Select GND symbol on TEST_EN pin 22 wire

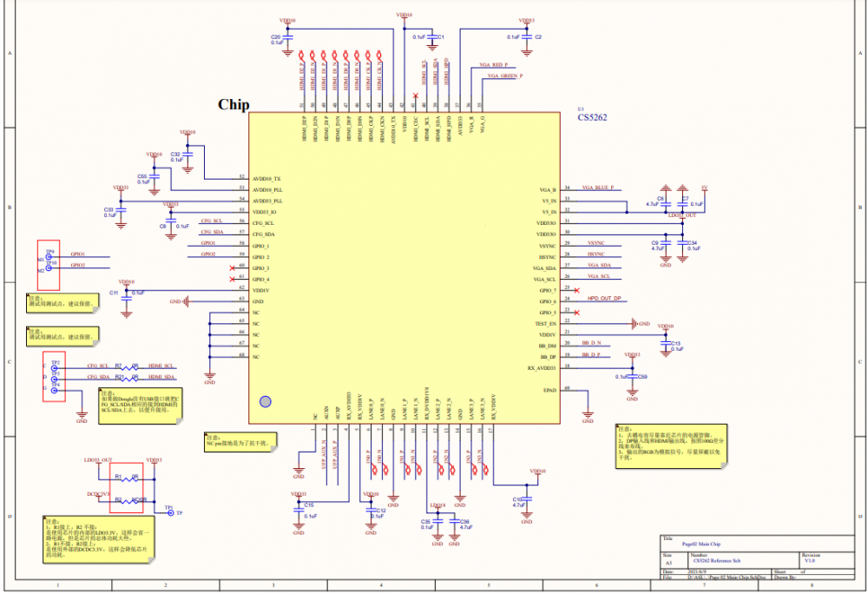634,323
